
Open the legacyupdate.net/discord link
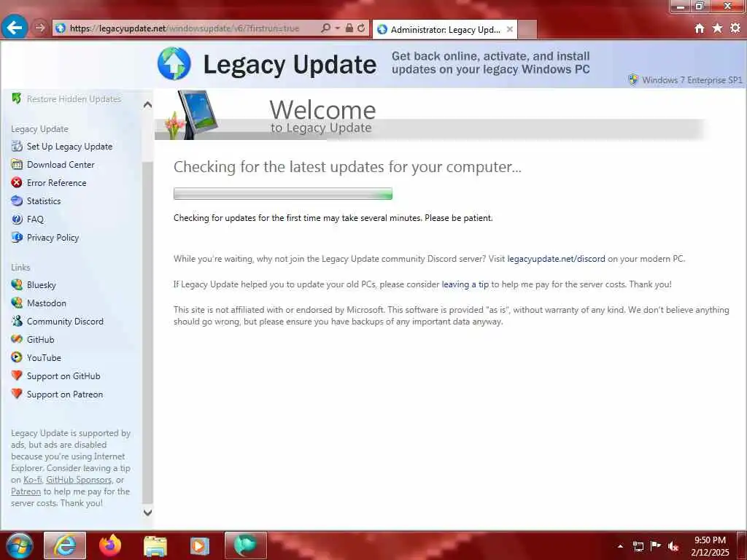(x=556, y=259)
